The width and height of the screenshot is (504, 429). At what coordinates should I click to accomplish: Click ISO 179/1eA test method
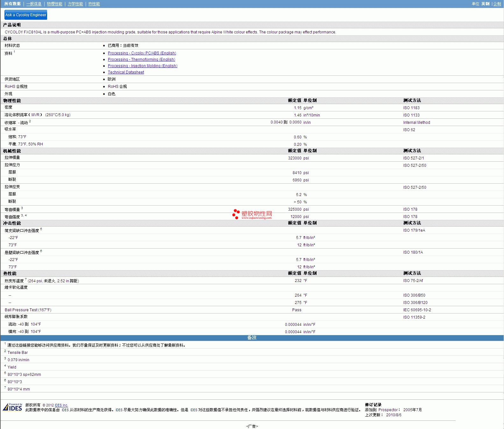414,230
